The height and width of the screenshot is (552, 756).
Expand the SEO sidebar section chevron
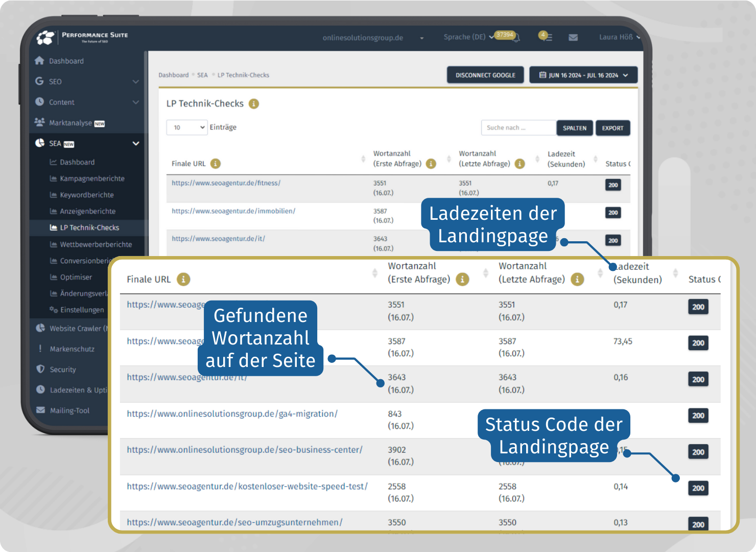(x=135, y=81)
